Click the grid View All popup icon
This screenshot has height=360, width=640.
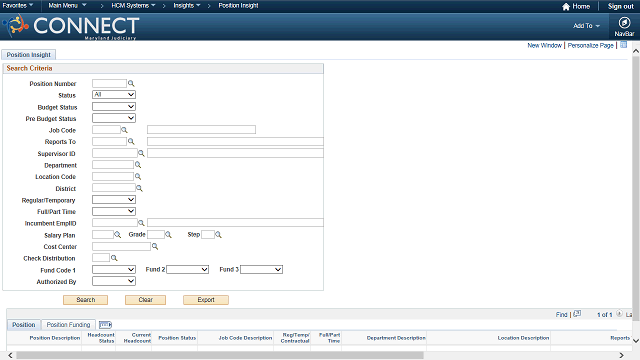(577, 314)
